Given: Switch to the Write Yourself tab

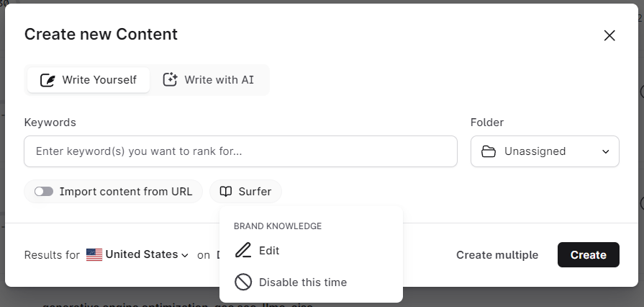Looking at the screenshot, I should (x=89, y=80).
